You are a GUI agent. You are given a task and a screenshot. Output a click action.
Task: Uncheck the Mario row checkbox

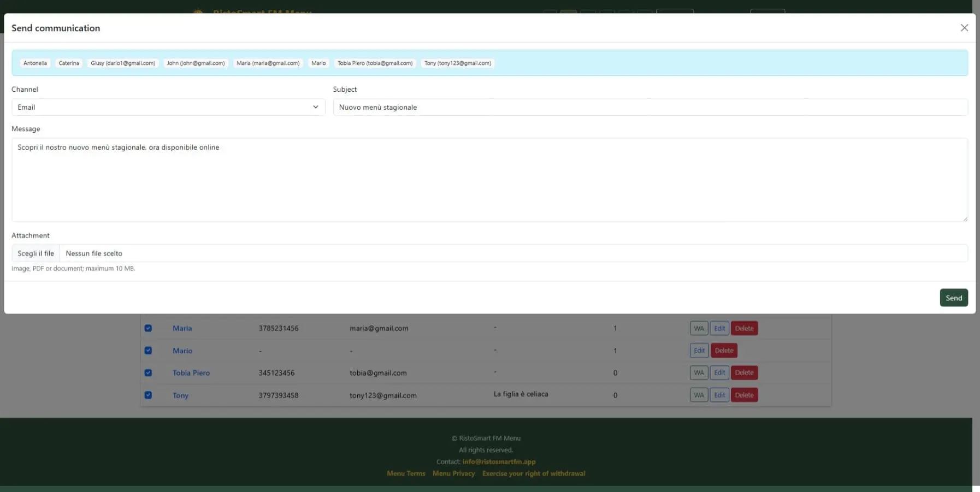pos(148,351)
